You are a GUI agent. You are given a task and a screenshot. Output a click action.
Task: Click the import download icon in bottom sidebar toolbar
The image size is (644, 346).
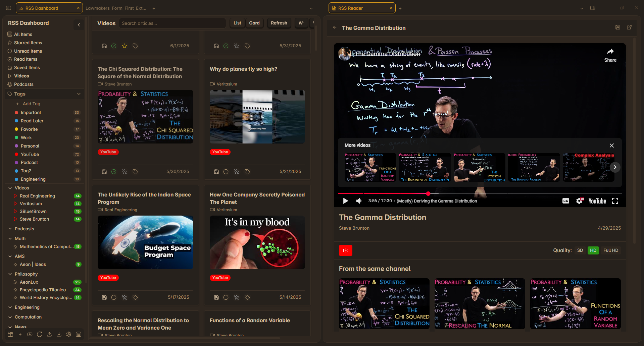[x=59, y=334]
